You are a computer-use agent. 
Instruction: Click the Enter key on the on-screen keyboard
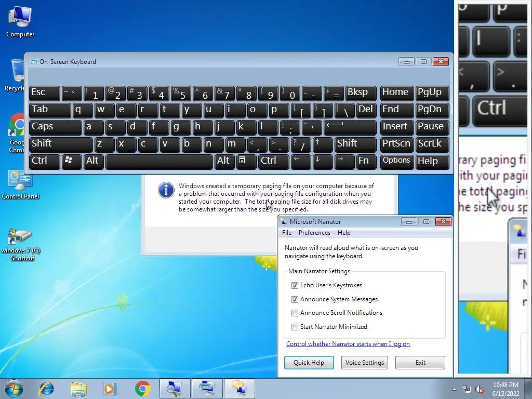point(350,128)
